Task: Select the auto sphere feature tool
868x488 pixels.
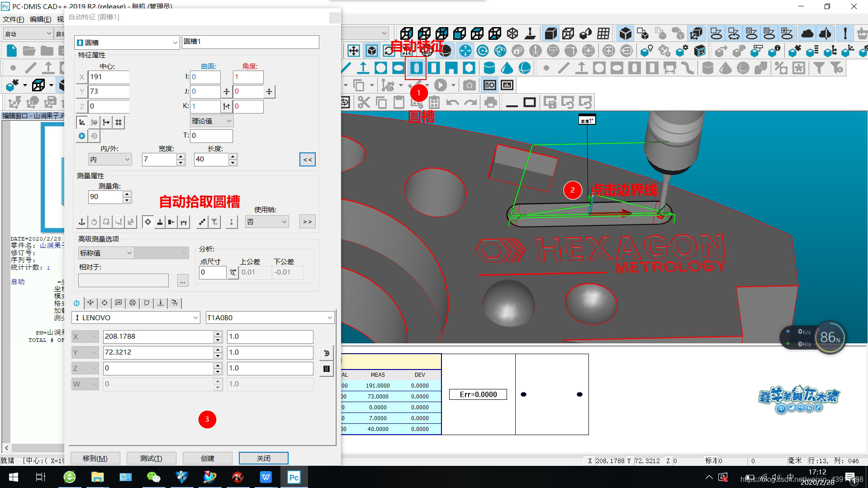Action: [525, 68]
